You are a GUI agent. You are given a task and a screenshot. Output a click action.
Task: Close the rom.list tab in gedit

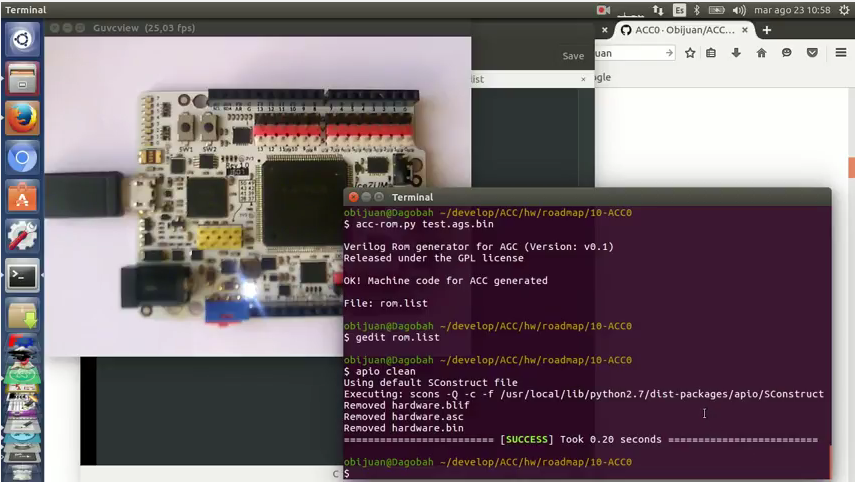[x=584, y=79]
